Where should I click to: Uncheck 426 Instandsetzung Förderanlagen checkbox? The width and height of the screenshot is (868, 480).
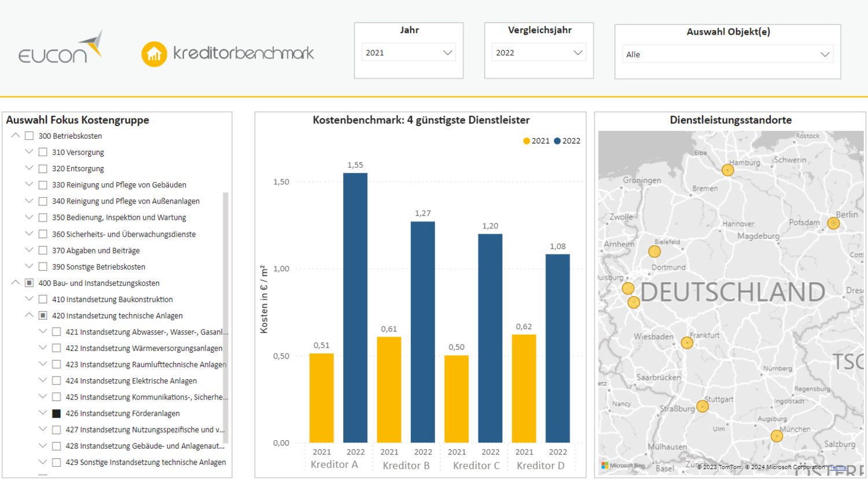pos(56,413)
